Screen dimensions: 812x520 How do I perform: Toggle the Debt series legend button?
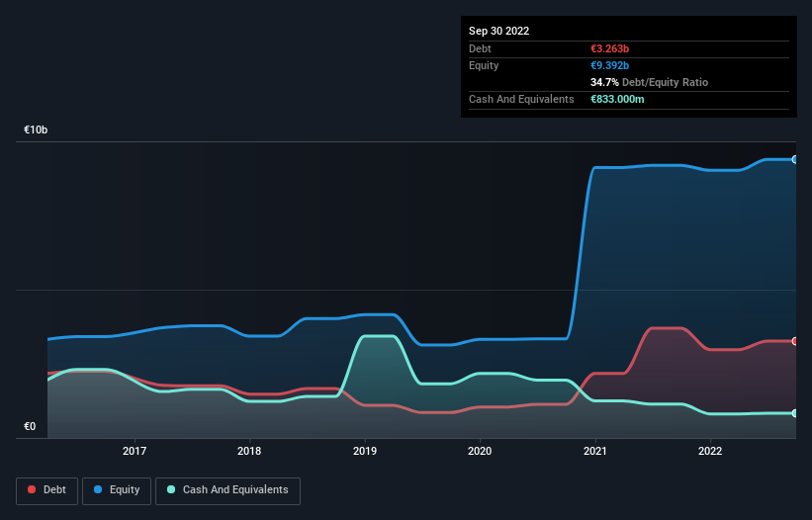tap(47, 490)
